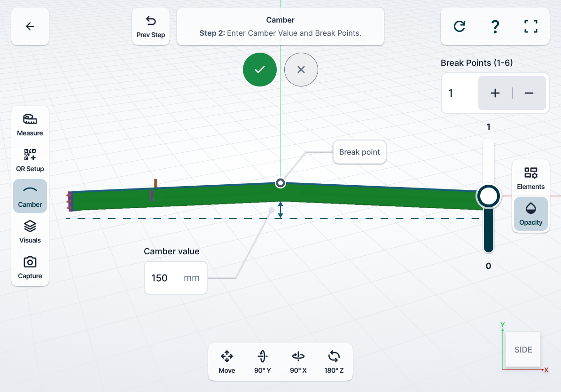Viewport: 561px width, 392px height.
Task: Click the break point marker on the beam
Action: (280, 183)
